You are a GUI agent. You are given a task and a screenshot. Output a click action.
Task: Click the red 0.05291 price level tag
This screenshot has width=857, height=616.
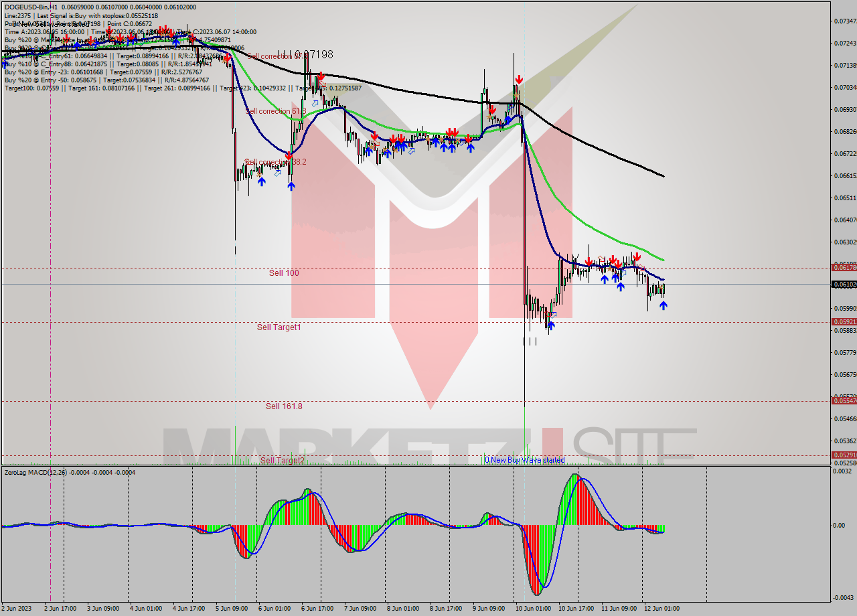click(x=844, y=455)
